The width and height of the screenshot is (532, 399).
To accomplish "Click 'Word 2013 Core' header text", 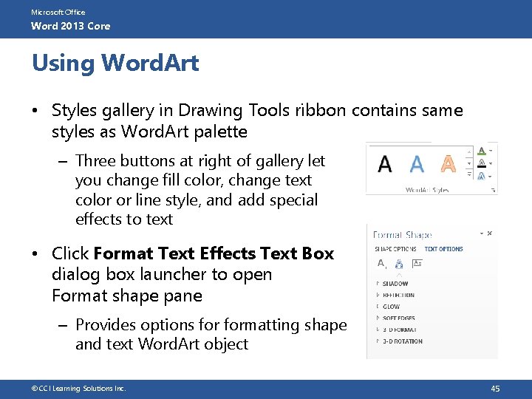I will click(71, 26).
